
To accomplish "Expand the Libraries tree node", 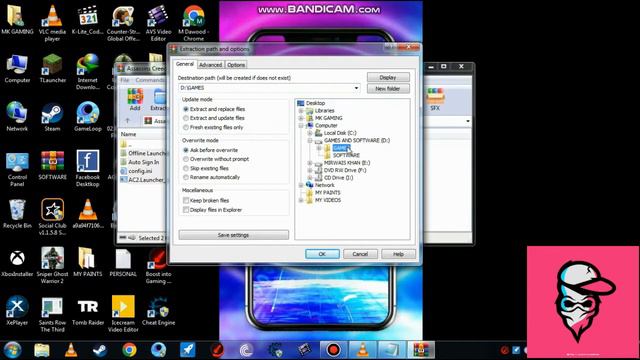I will [301, 111].
